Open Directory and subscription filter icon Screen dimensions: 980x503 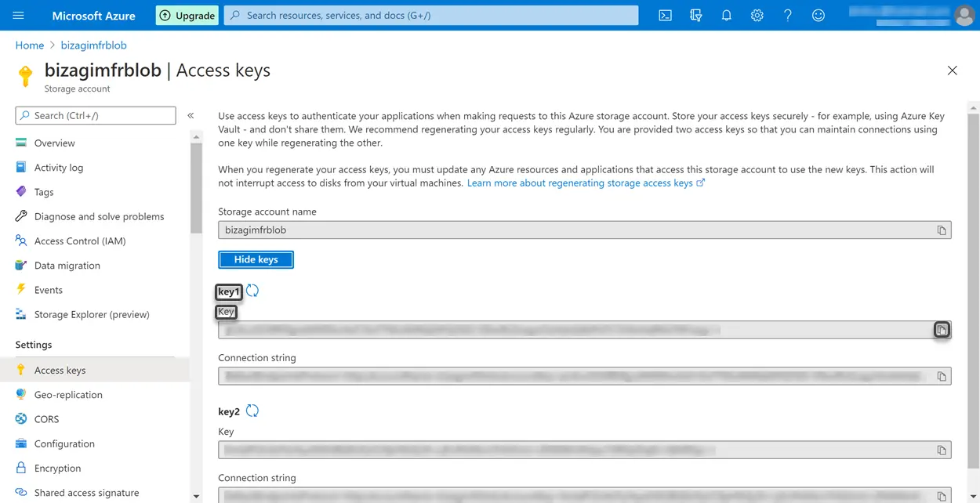point(695,16)
